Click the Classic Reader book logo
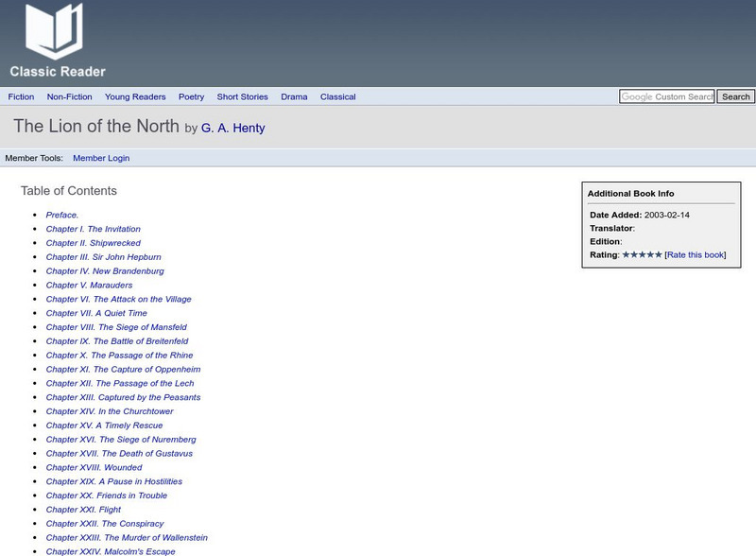Image resolution: width=756 pixels, height=556 pixels. click(x=54, y=31)
